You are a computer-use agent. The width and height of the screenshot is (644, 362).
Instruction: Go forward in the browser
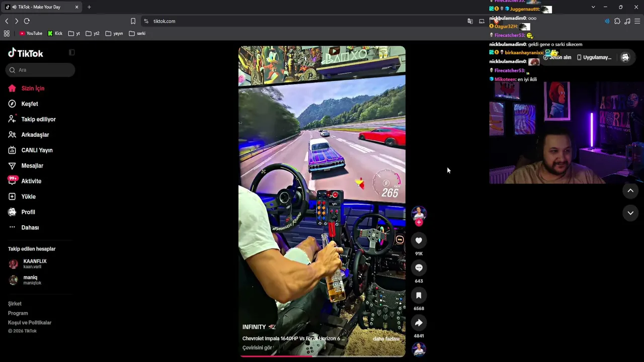(17, 21)
